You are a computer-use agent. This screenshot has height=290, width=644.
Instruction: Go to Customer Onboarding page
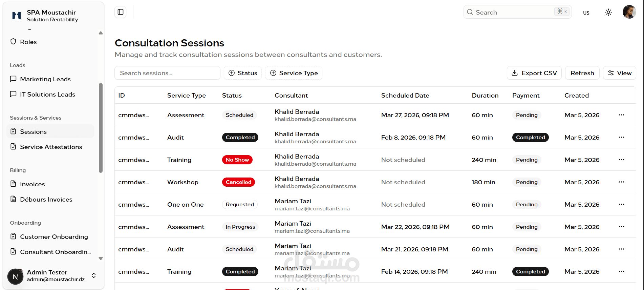54,236
